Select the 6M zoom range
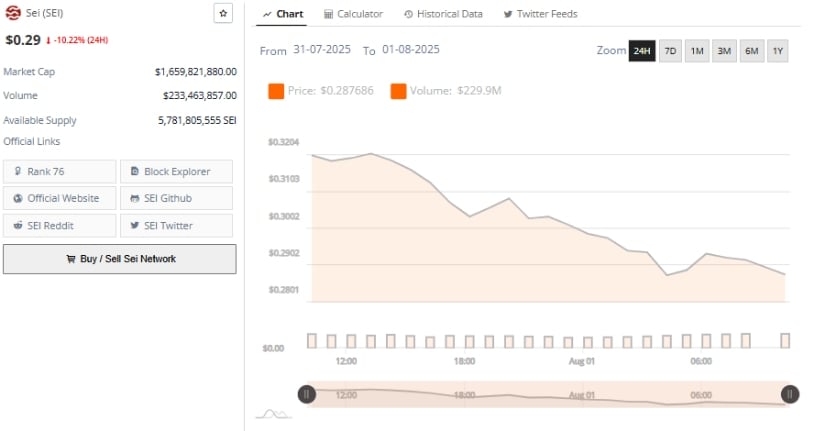The width and height of the screenshot is (825, 431). [752, 51]
